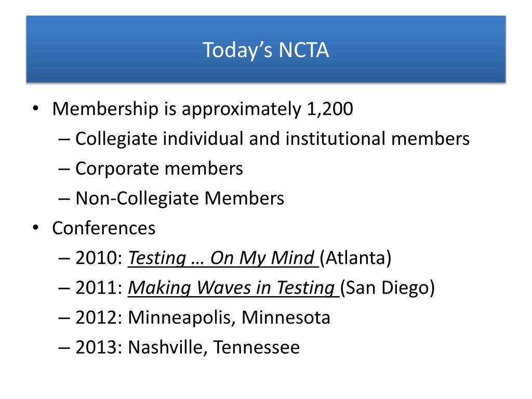Select the Membership is approximately 1,200 line
Viewport: 532px width, 399px height.
coord(203,109)
